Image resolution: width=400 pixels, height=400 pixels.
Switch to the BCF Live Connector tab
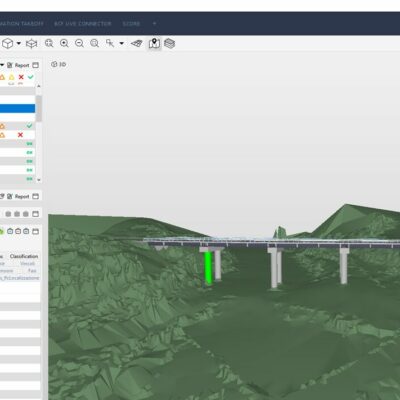83,24
